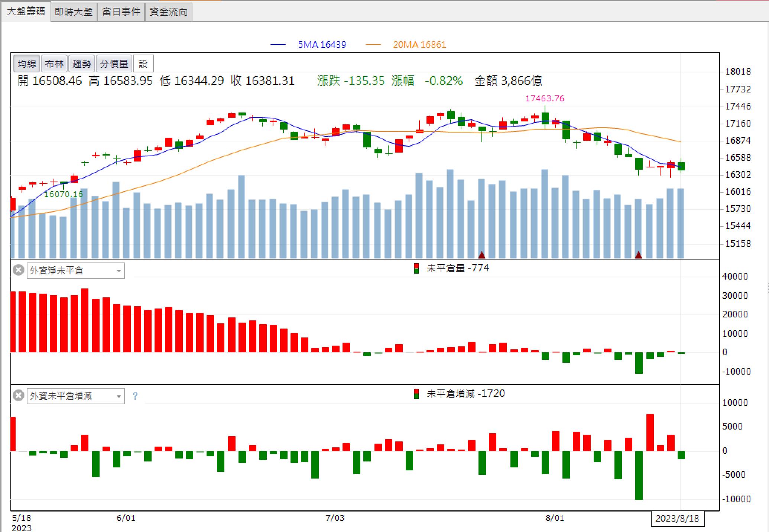
Task: Click the 16070.16 low price label
Action: [64, 194]
